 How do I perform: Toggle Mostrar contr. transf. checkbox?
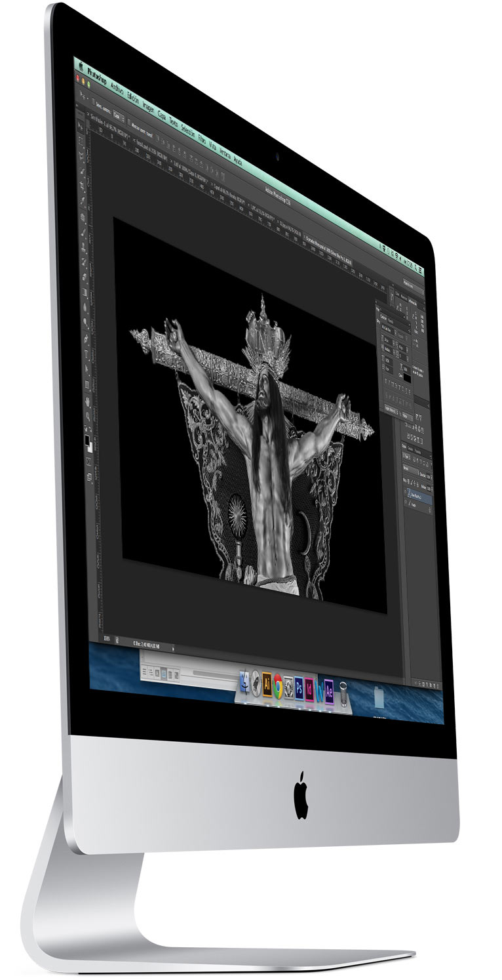[129, 122]
